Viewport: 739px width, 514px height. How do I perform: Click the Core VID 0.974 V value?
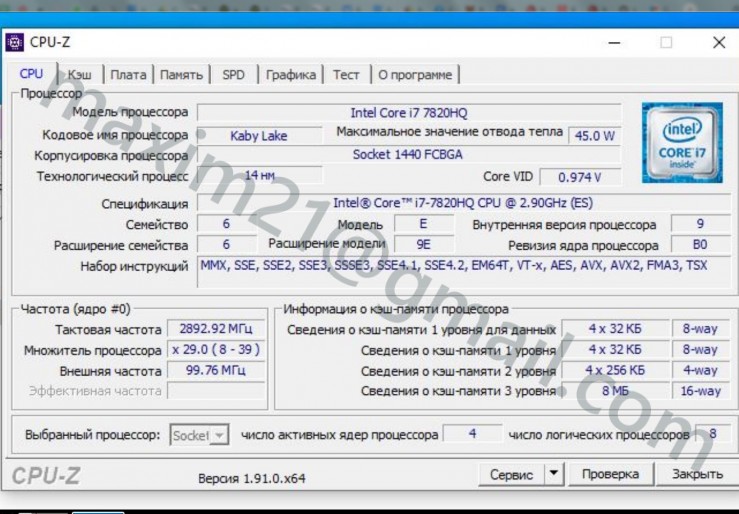pyautogui.click(x=580, y=177)
